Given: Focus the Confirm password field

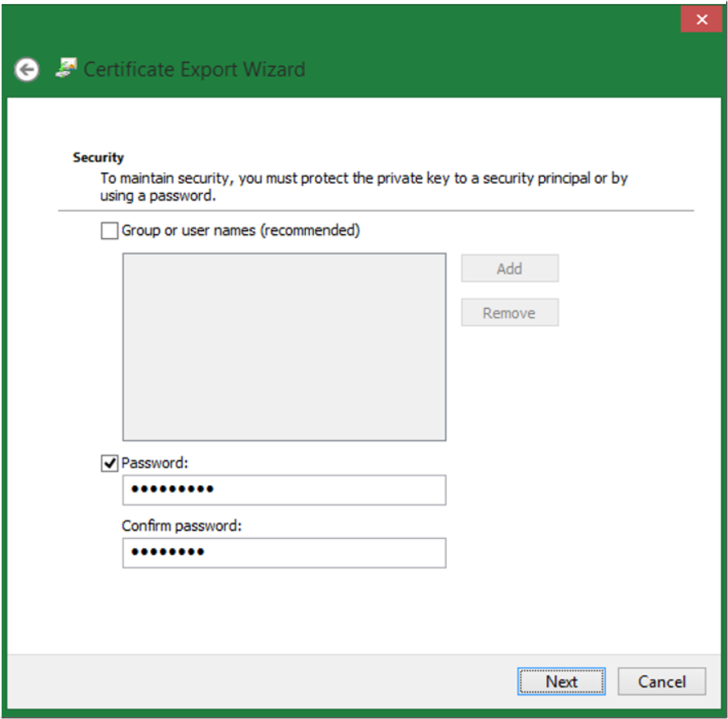Looking at the screenshot, I should pyautogui.click(x=284, y=553).
